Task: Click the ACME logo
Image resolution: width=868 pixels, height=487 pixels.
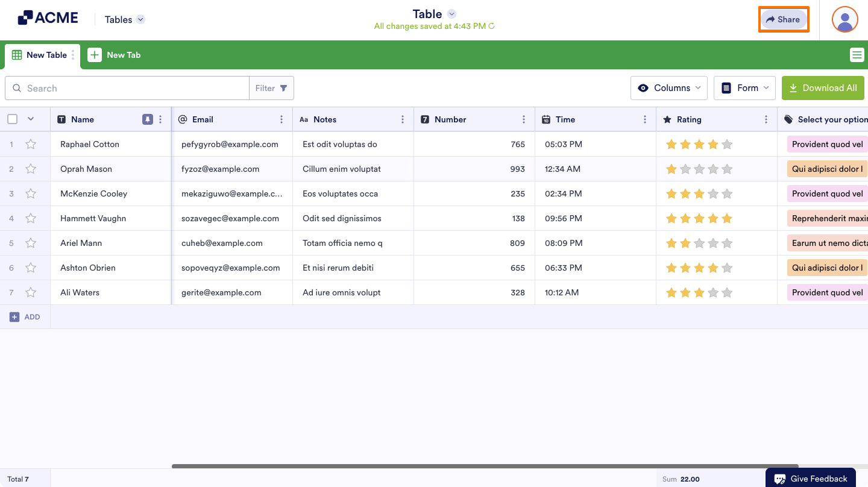Action: coord(48,18)
